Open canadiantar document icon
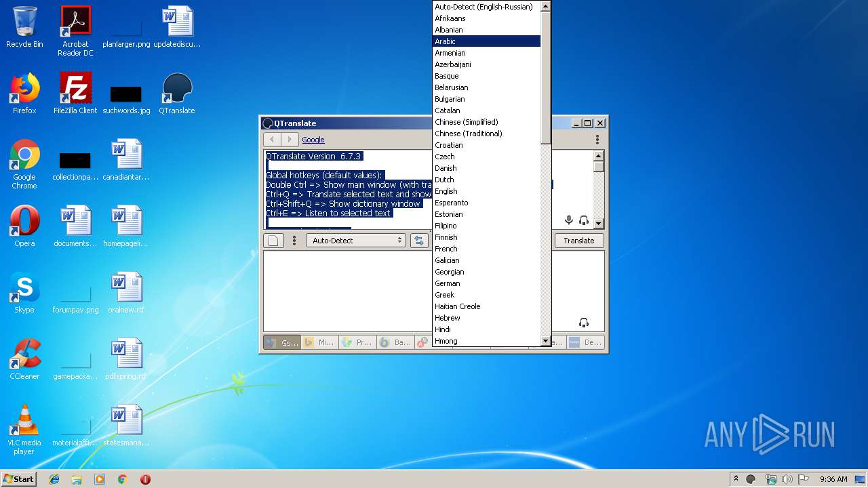The width and height of the screenshot is (868, 488). (126, 160)
